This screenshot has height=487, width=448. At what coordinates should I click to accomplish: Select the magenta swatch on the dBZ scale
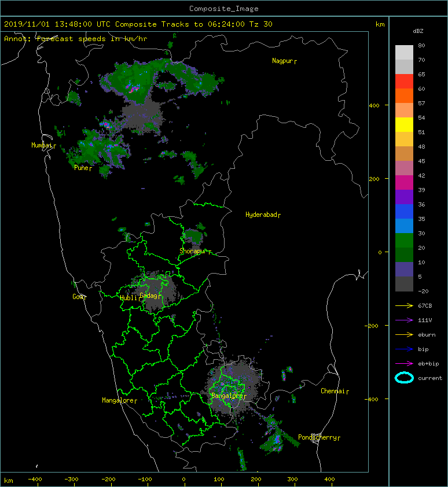point(404,183)
